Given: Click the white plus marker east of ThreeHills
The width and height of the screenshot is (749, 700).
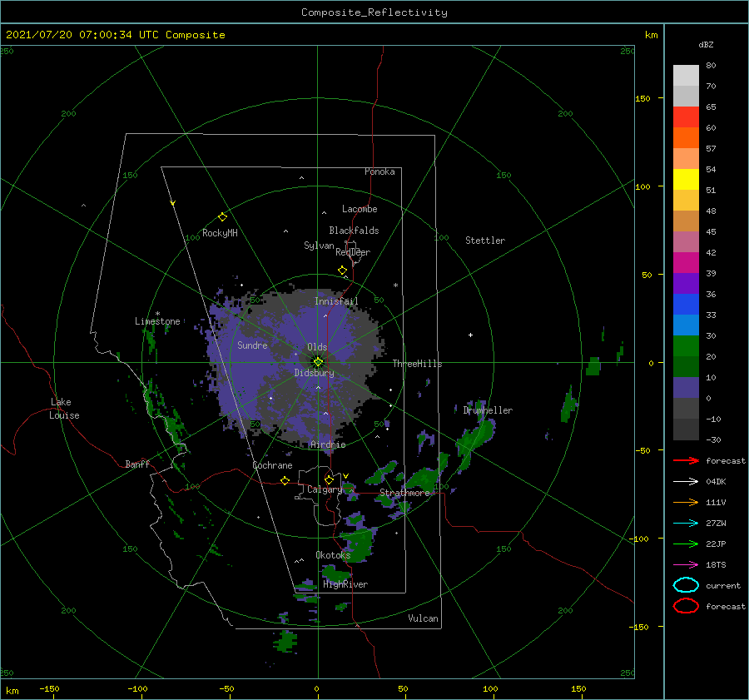Looking at the screenshot, I should [x=470, y=335].
